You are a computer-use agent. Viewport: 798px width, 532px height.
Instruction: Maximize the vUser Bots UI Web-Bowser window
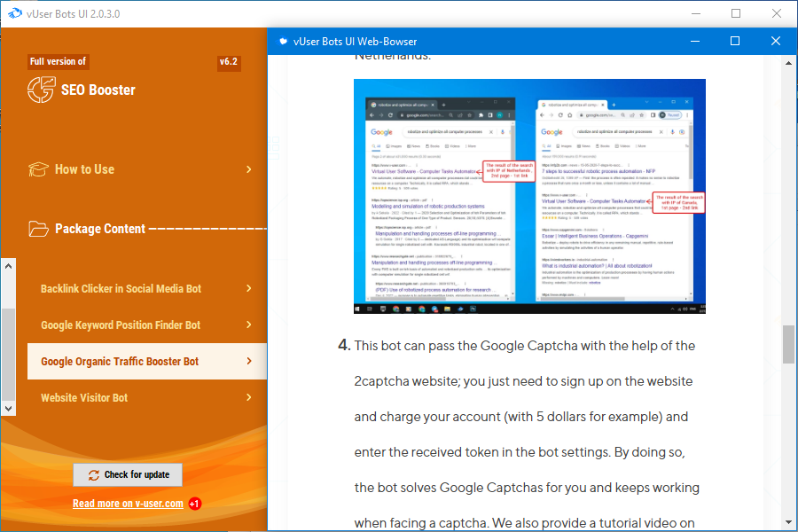click(x=735, y=42)
